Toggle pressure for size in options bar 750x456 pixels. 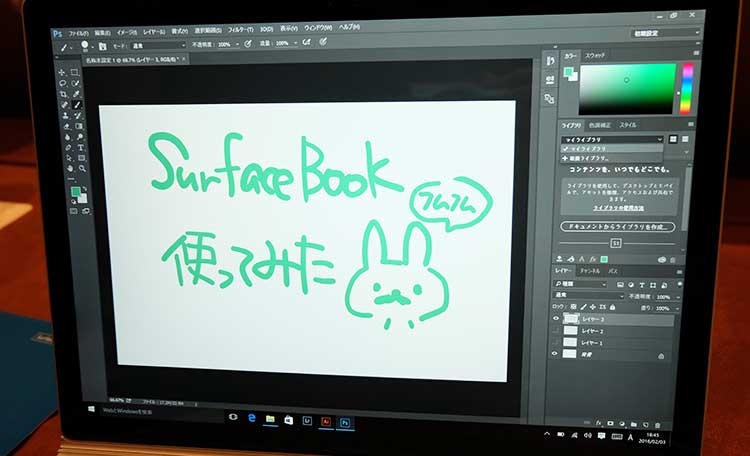pos(323,42)
